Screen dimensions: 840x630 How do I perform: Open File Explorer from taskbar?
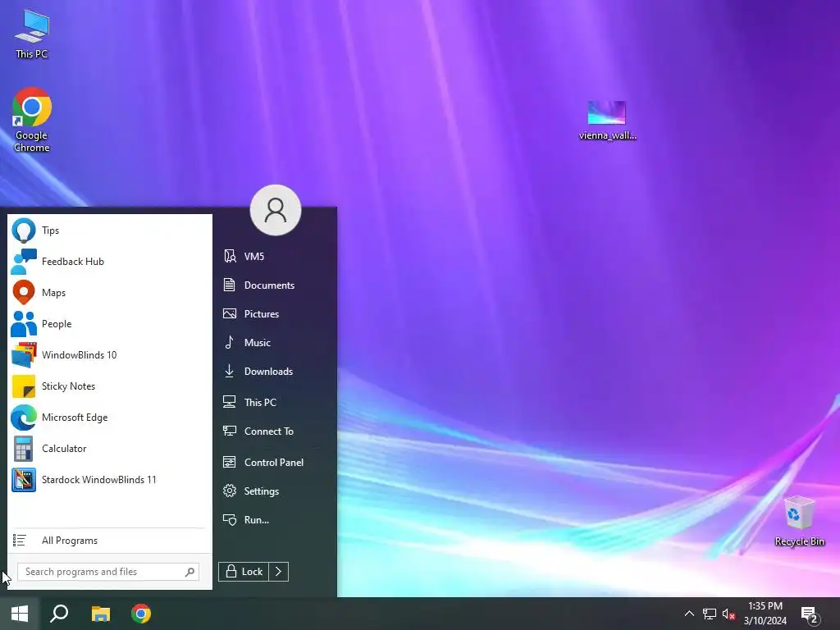pos(101,614)
